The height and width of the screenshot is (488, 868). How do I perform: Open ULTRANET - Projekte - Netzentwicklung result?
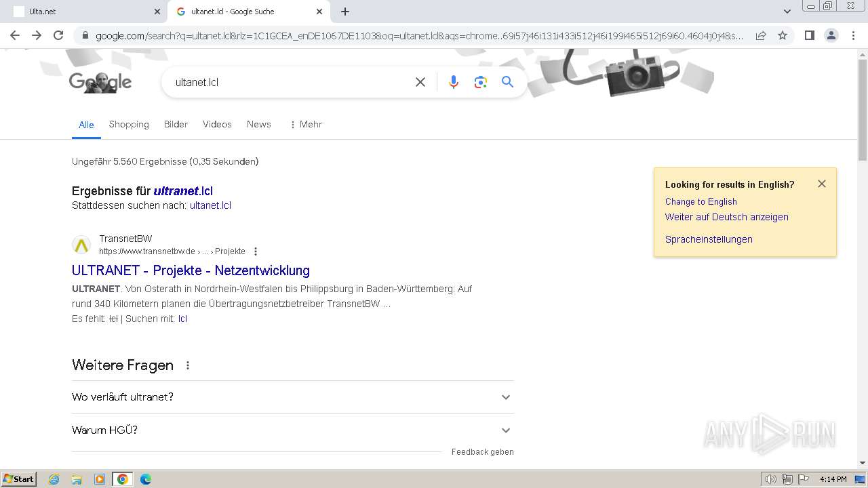(x=191, y=270)
